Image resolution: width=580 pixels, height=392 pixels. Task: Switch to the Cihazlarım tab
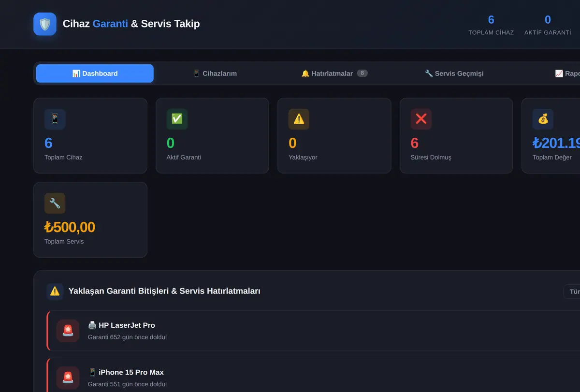tap(215, 73)
